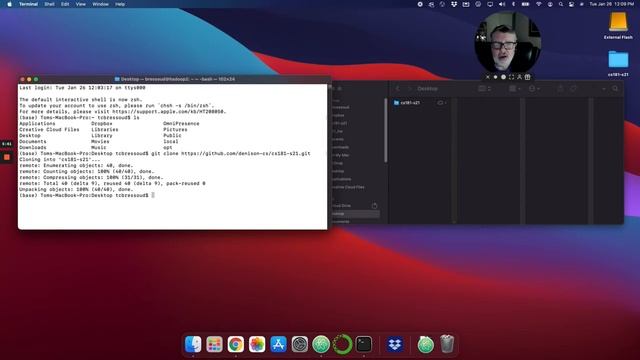Open the Shell menu

pyautogui.click(x=49, y=4)
